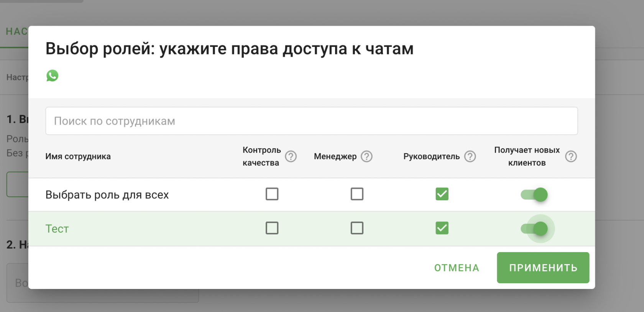
Task: Click the question mark beside Менеджер
Action: click(x=366, y=157)
